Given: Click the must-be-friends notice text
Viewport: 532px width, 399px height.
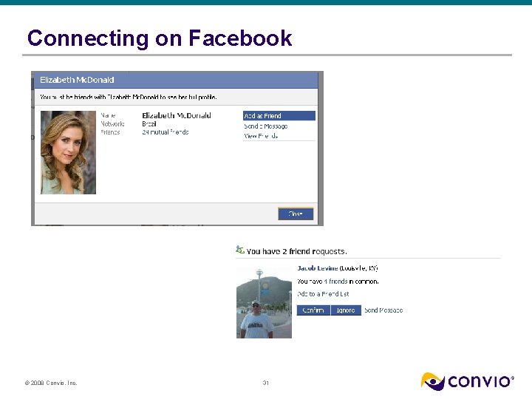Looking at the screenshot, I should 129,97.
